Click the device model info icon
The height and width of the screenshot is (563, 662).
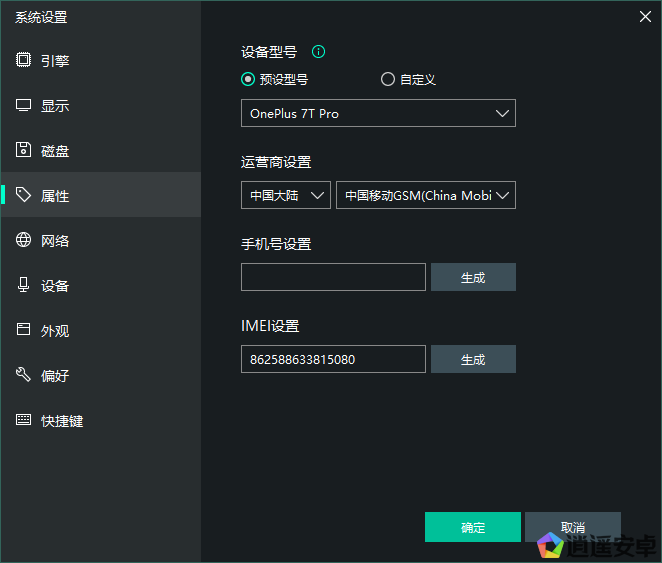click(319, 52)
